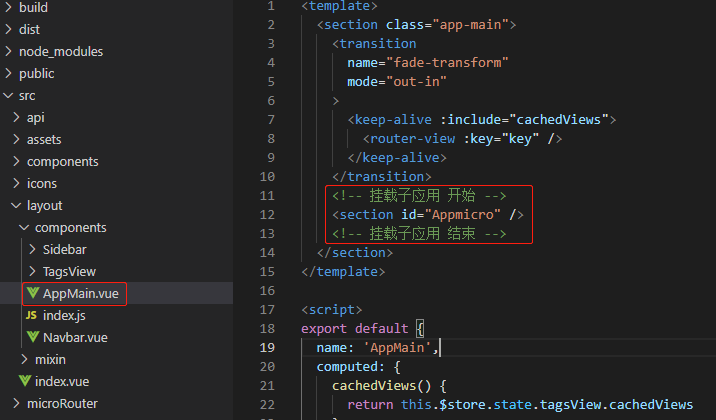Expand the TagsView folder

click(x=69, y=272)
